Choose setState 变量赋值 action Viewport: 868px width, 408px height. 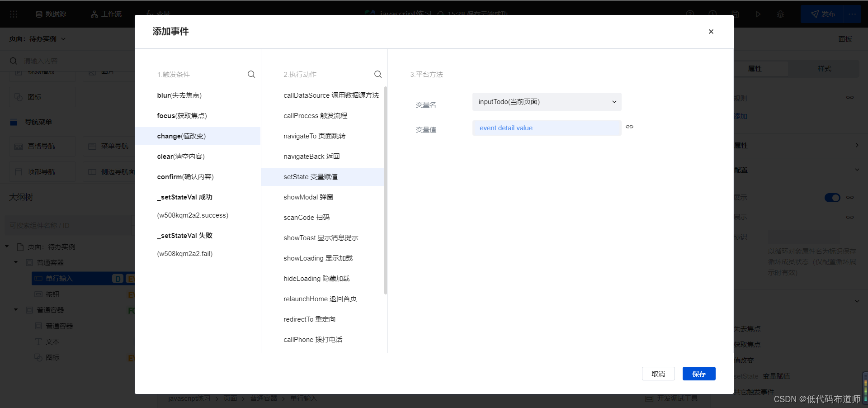click(323, 177)
